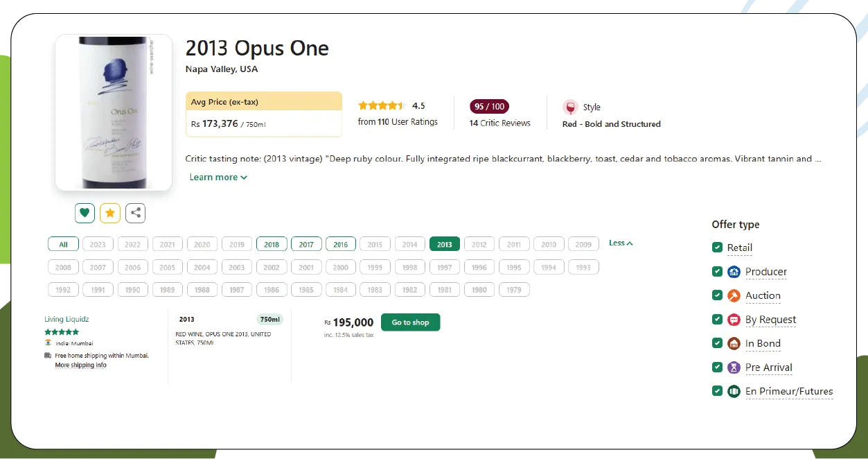Collapse vintage list via Less chevron
The image size is (868, 459).
(x=620, y=243)
